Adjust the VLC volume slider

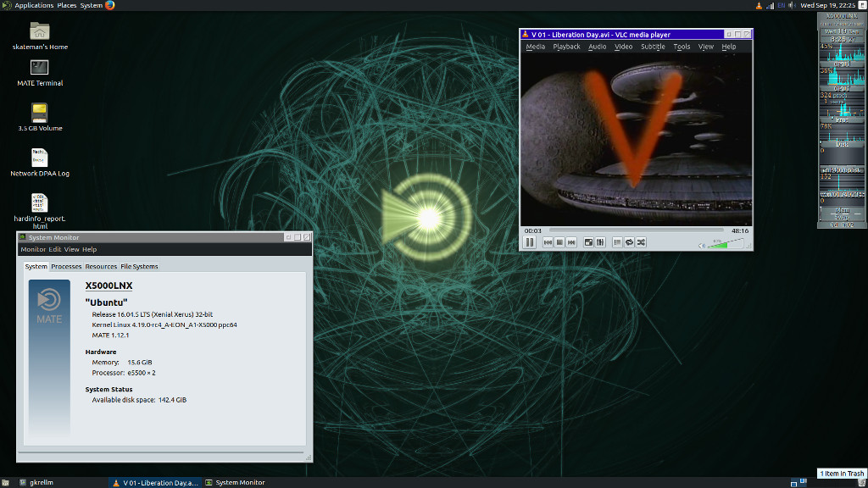(726, 243)
